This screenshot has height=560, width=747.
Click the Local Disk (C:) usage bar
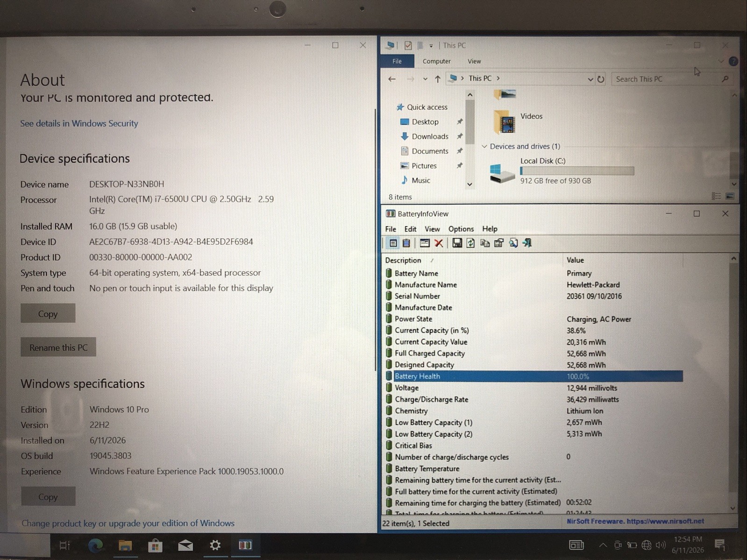577,171
